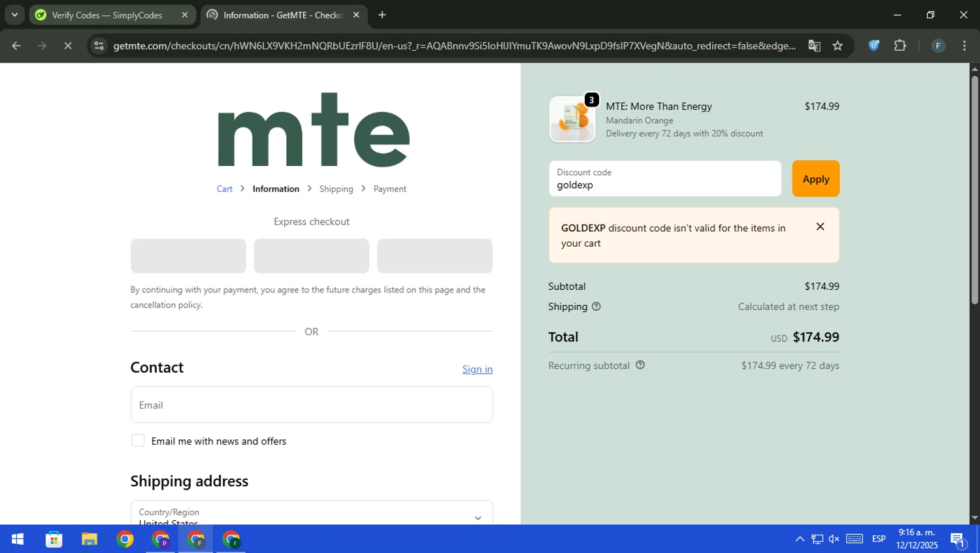Click '$174.99 every 72 days' text

coord(790,366)
